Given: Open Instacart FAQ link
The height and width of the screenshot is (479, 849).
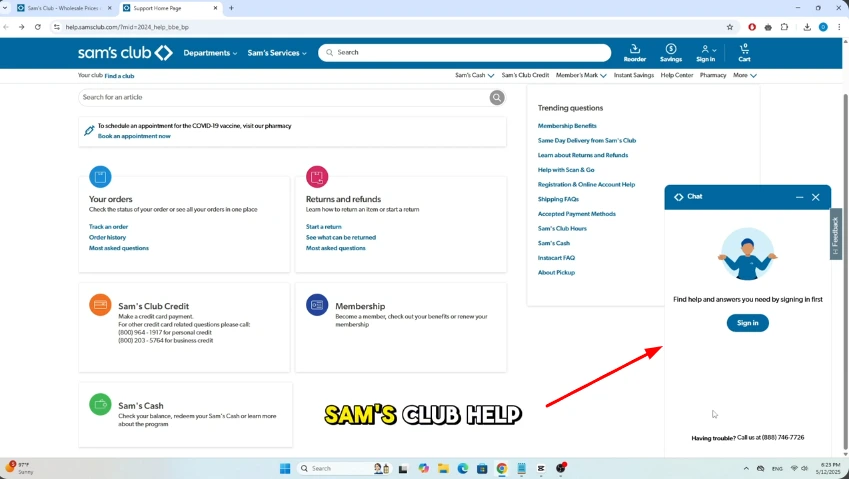Looking at the screenshot, I should coord(556,258).
